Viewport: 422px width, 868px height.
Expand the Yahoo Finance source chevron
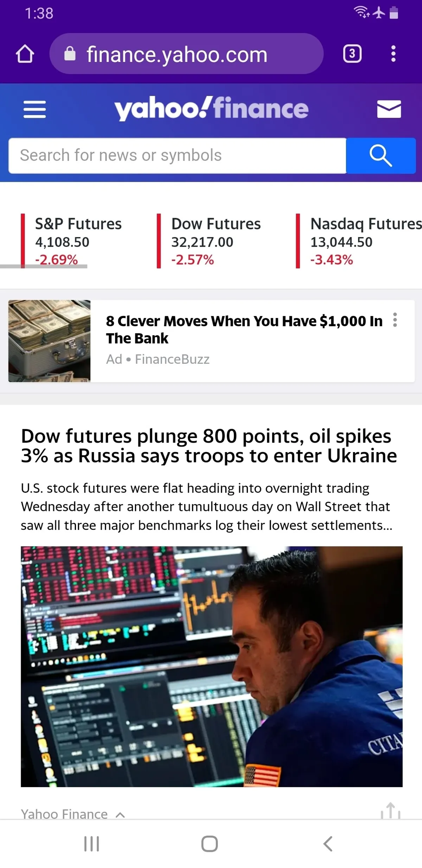click(x=120, y=815)
